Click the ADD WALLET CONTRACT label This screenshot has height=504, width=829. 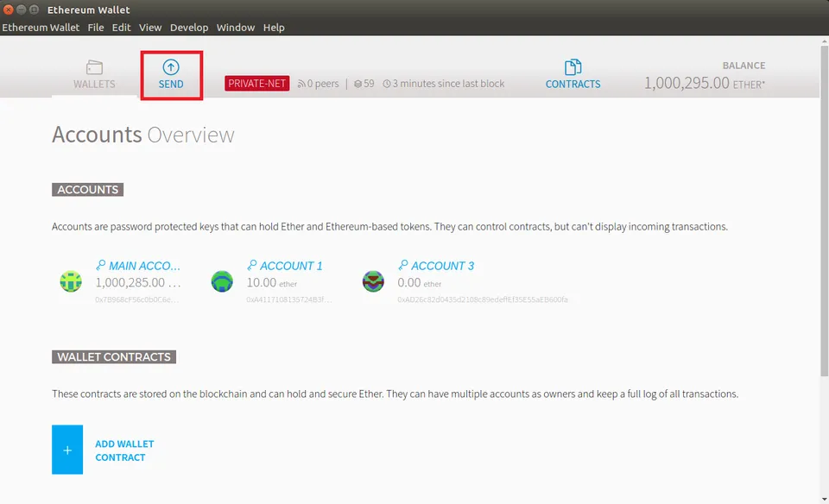124,450
